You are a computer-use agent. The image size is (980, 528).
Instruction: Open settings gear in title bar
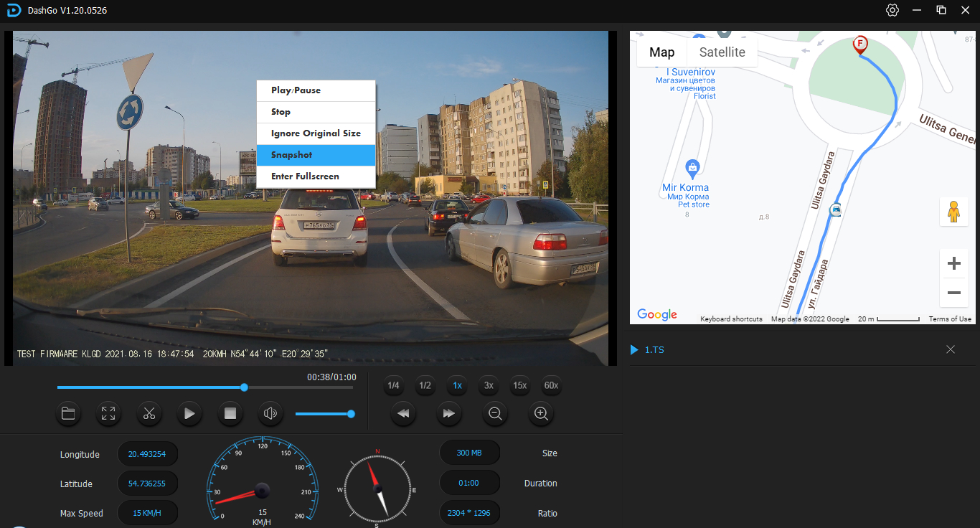click(892, 10)
